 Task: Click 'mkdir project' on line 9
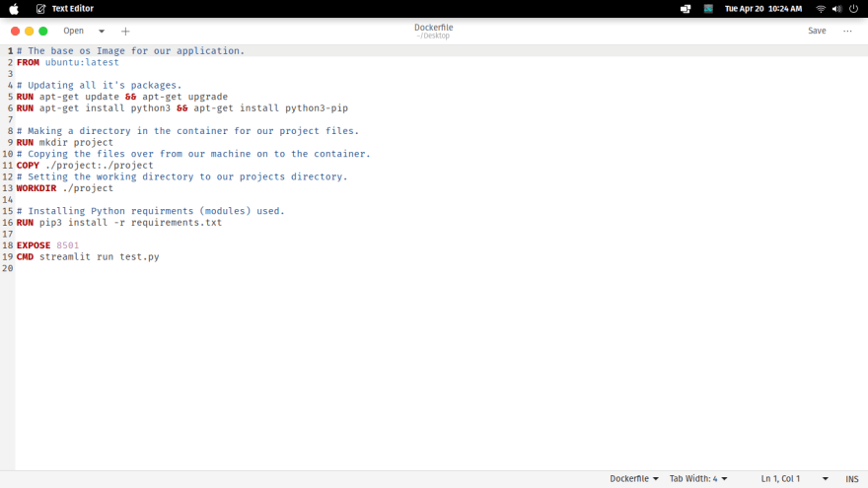click(x=76, y=143)
